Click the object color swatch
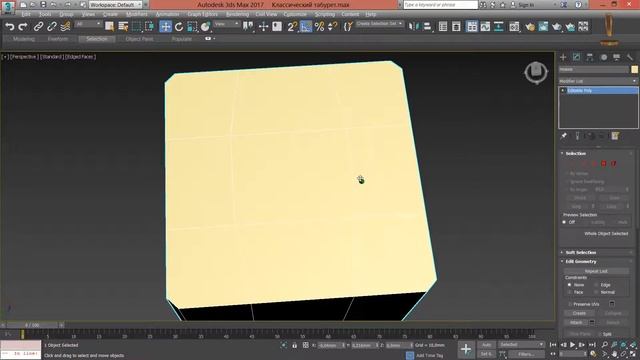Image resolution: width=640 pixels, height=360 pixels. coord(634,69)
